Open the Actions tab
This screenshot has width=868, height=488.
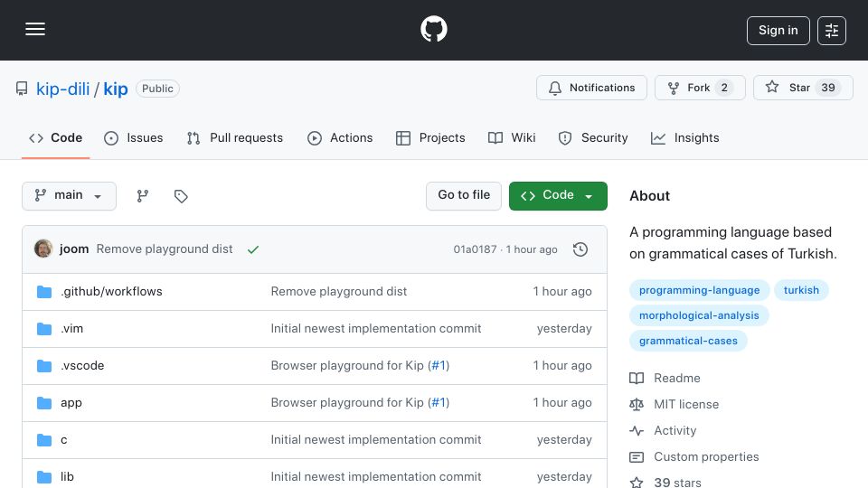pos(340,137)
